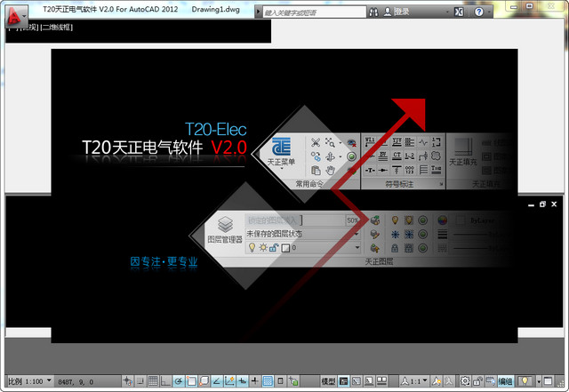Toggle Ortho Mode in the status bar
Viewport: 569px width, 392px height.
coord(166,380)
